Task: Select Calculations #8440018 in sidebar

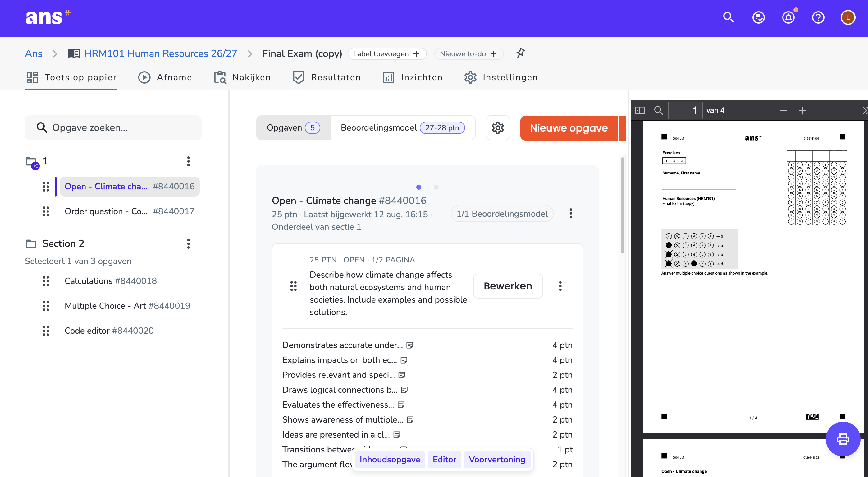Action: click(111, 281)
